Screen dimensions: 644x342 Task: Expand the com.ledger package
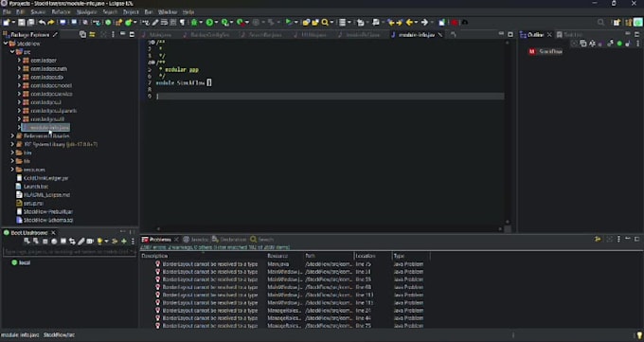coord(19,60)
